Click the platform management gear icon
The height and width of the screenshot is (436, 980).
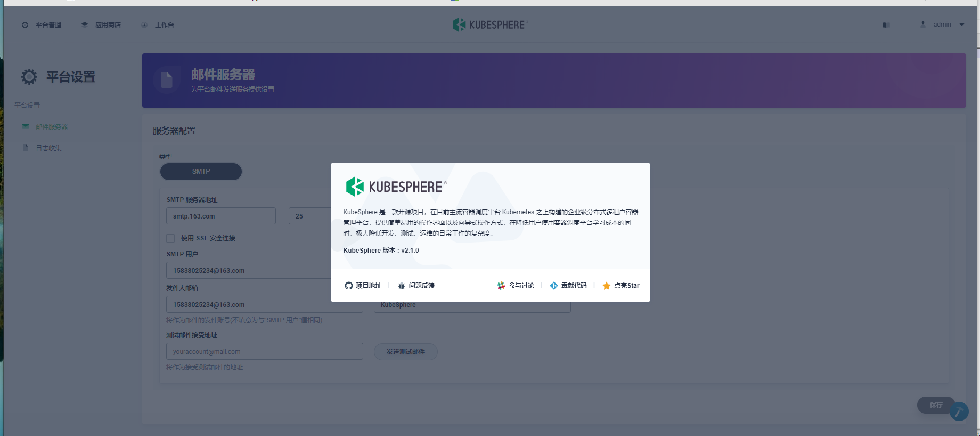(25, 25)
